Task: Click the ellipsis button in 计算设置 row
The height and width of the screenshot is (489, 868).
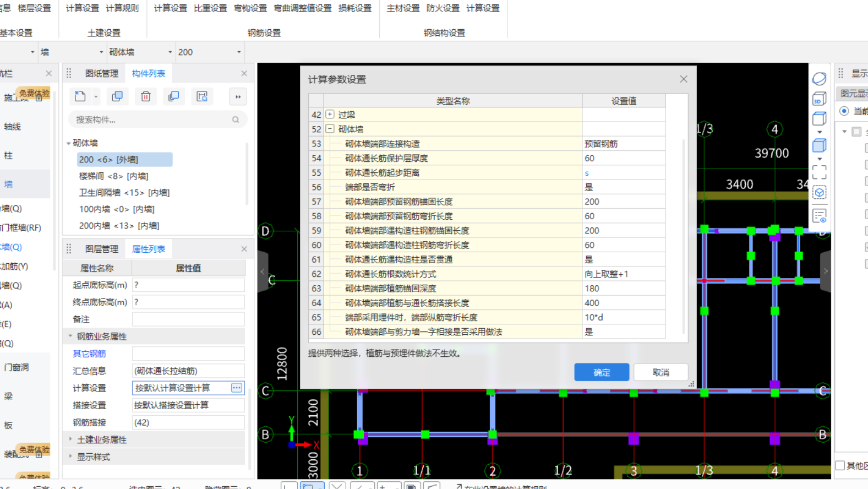Action: [237, 388]
